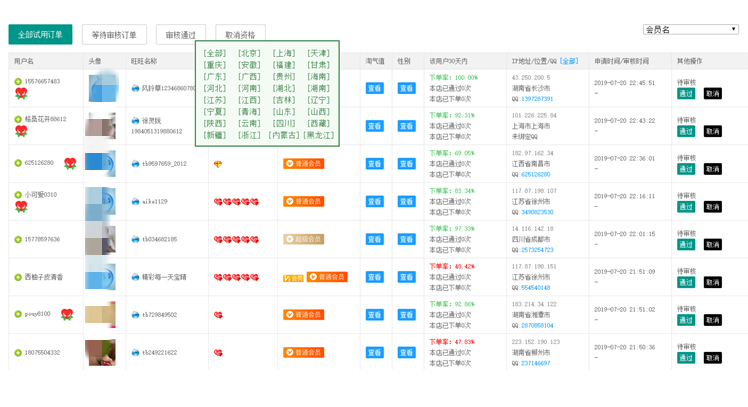Click the Wangwang icon next to aike1129

click(x=135, y=201)
